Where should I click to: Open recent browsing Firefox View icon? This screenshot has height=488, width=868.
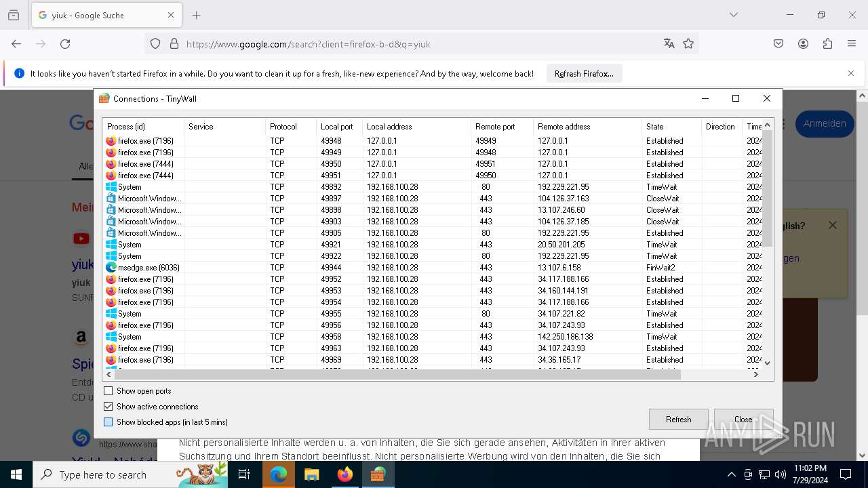click(x=14, y=15)
